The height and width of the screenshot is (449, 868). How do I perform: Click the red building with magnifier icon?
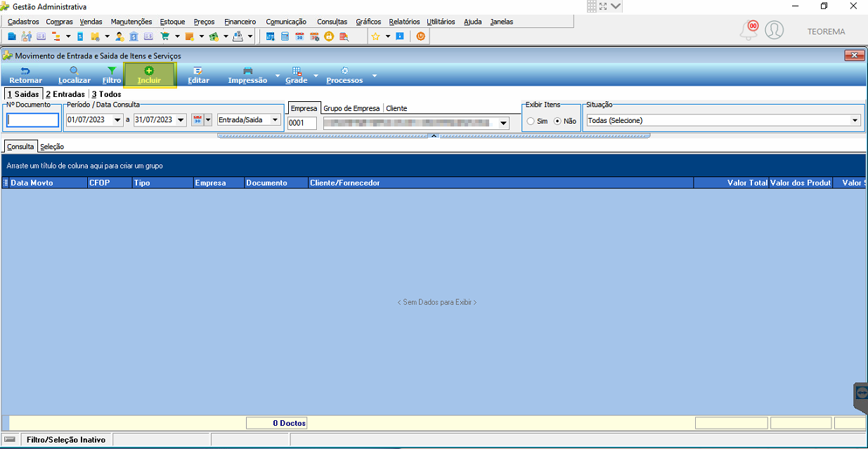343,36
